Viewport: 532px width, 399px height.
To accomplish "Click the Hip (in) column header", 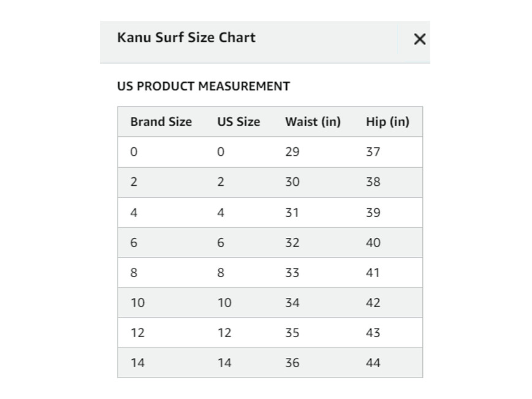I will pyautogui.click(x=387, y=122).
